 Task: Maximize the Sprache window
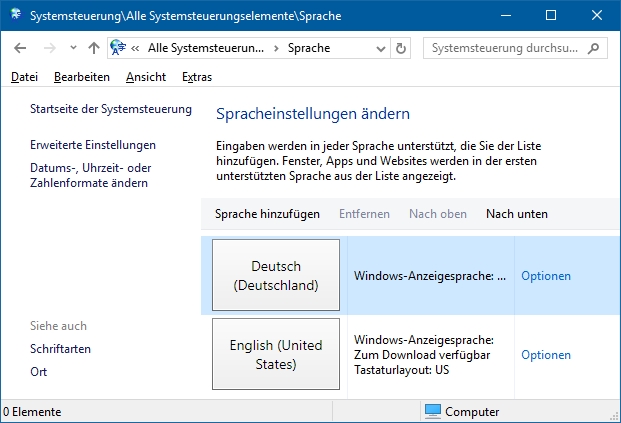(551, 15)
